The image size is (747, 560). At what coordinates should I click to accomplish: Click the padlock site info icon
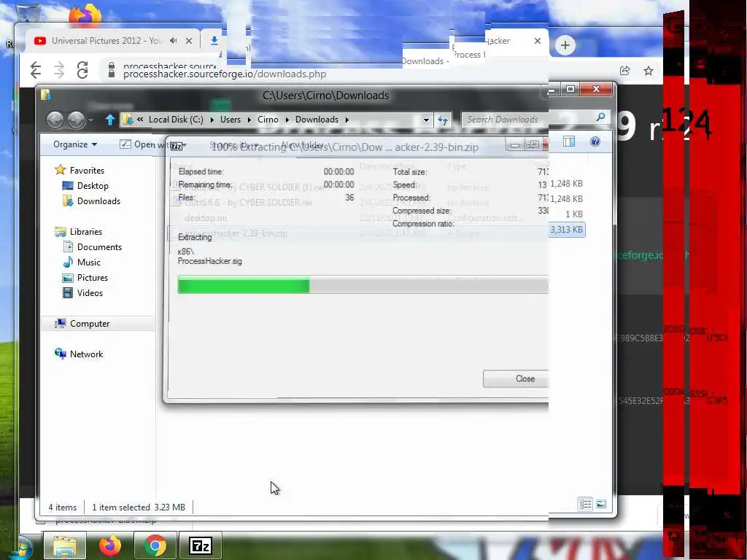(112, 70)
